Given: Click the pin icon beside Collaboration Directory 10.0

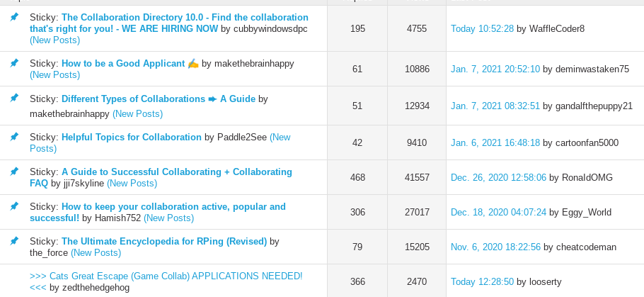Looking at the screenshot, I should (x=14, y=17).
